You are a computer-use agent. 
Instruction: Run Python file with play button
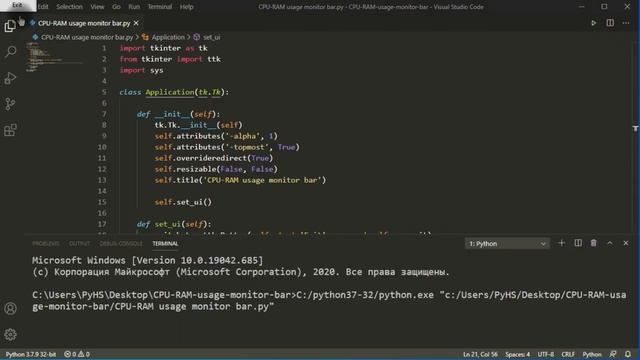(593, 23)
